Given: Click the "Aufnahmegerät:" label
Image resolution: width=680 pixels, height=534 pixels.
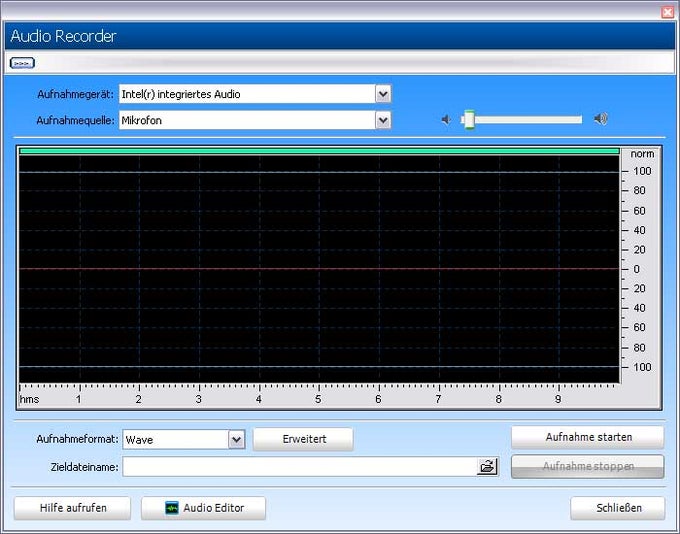Looking at the screenshot, I should click(75, 94).
